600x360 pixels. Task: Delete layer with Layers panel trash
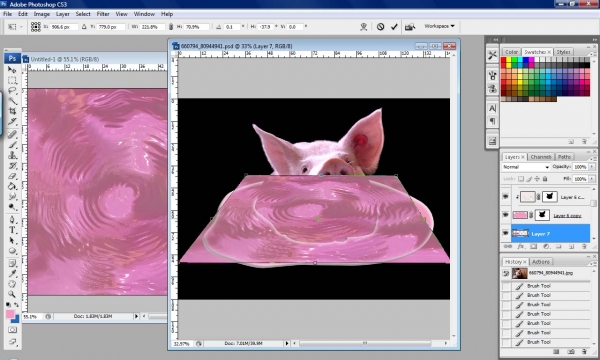click(x=584, y=247)
